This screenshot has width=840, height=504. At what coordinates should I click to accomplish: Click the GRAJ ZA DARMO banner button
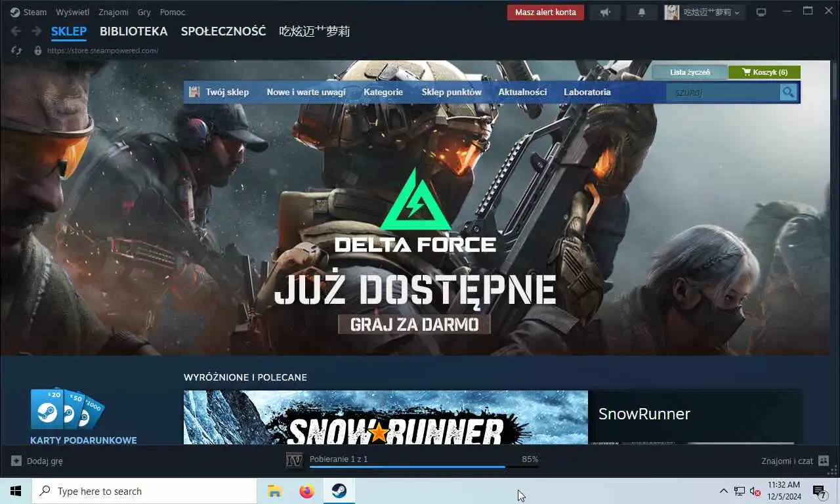pyautogui.click(x=414, y=324)
